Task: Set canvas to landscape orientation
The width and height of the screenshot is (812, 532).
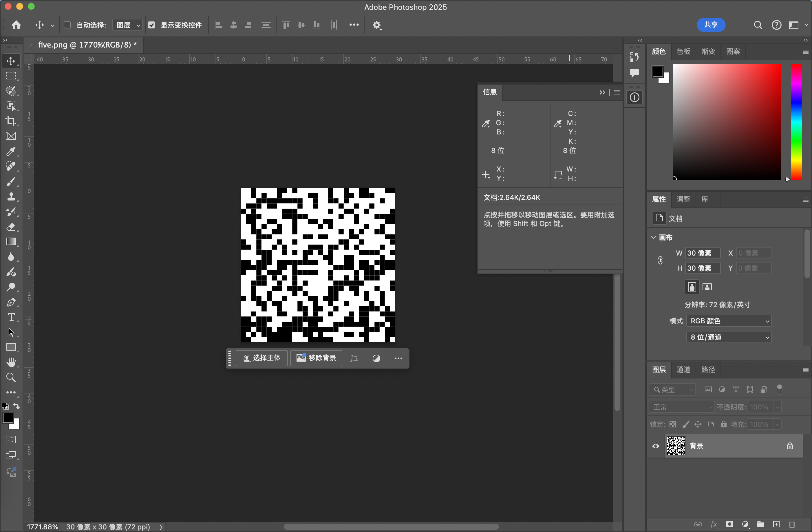Action: click(707, 287)
